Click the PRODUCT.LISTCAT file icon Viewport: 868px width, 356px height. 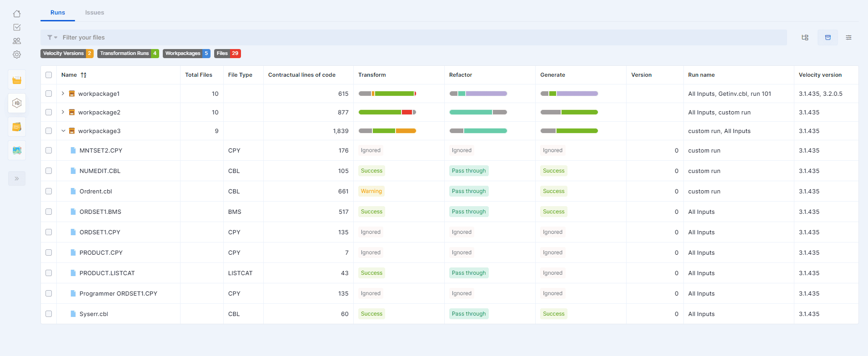point(73,273)
